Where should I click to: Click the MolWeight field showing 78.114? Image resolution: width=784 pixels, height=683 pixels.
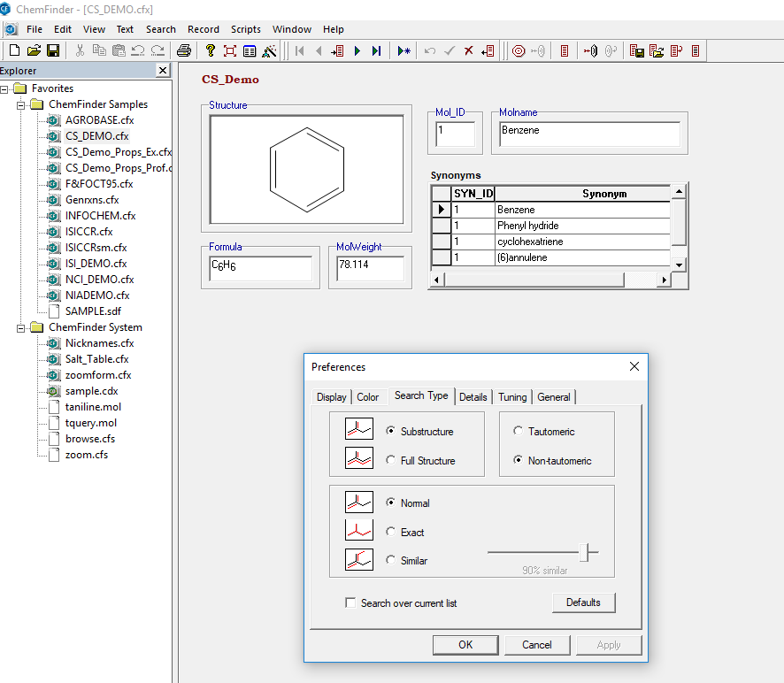371,268
